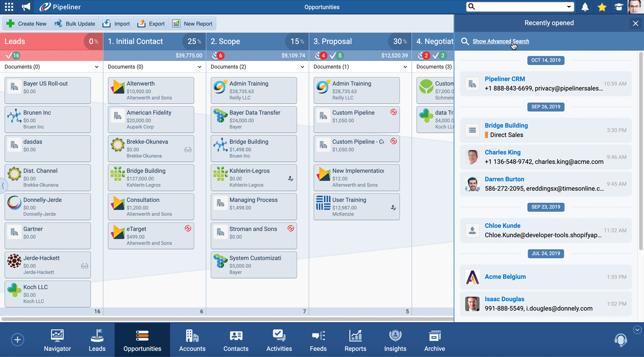The image size is (644, 357).
Task: Click Show Advanced Search link
Action: [x=501, y=41]
